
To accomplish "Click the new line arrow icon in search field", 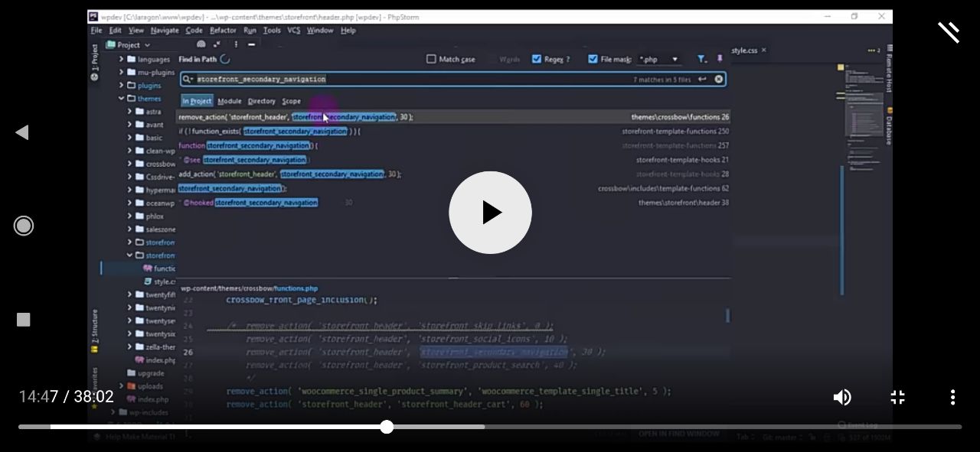I will pos(702,79).
